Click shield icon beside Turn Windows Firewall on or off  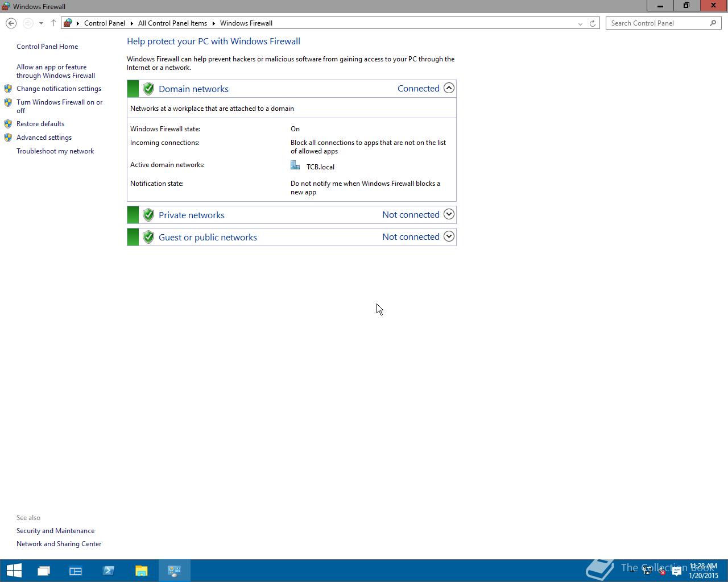tap(8, 102)
